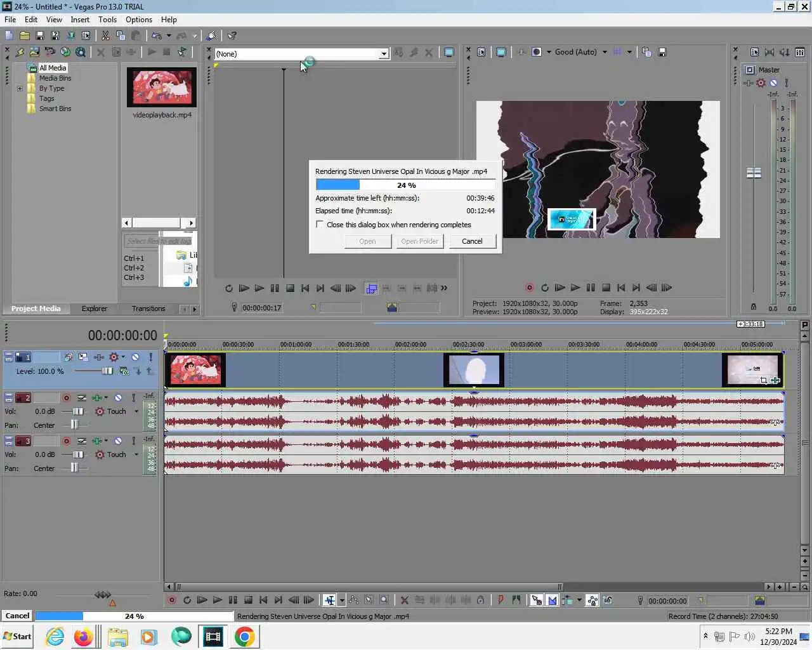This screenshot has width=812, height=650.
Task: Open the automation settings arrow on video track 1
Action: tap(123, 357)
